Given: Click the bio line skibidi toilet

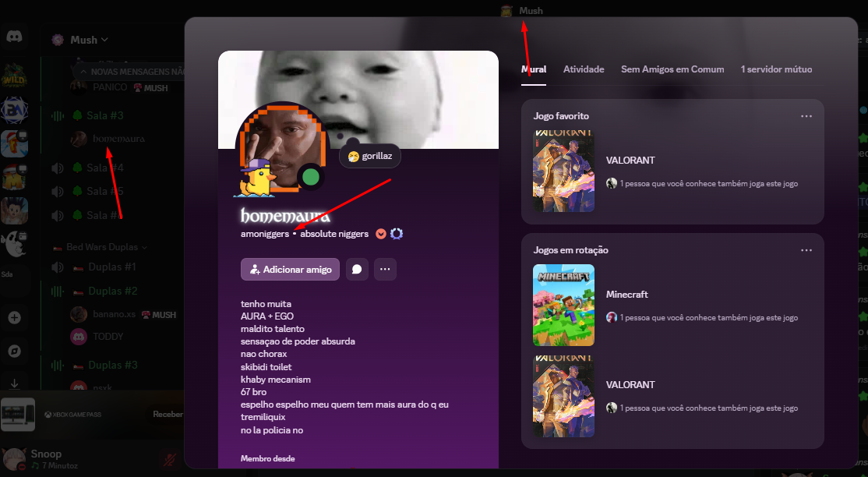Looking at the screenshot, I should 266,367.
